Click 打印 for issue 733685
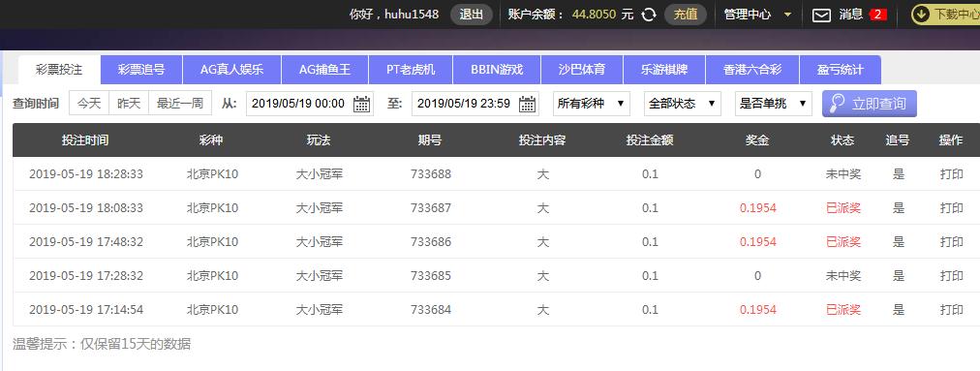The width and height of the screenshot is (980, 371). pos(951,275)
